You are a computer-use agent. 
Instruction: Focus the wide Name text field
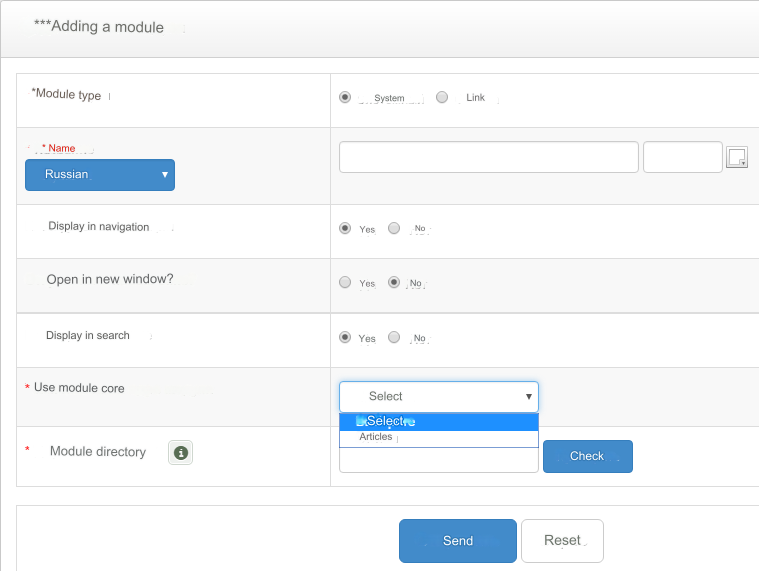pos(488,157)
